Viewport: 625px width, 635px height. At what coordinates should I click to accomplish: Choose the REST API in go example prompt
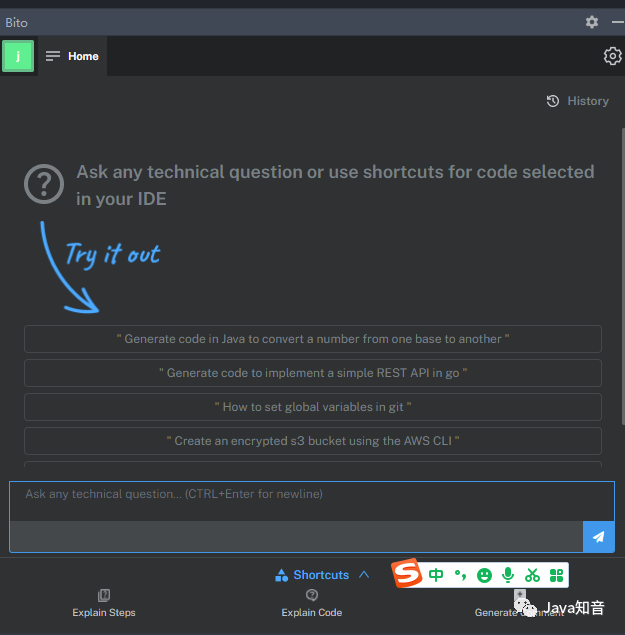pyautogui.click(x=313, y=373)
